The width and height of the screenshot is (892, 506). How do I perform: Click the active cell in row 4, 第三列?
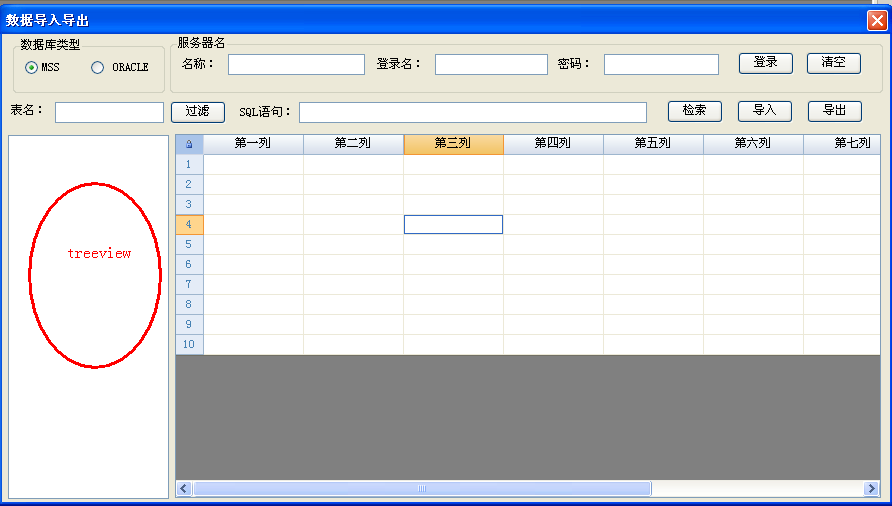(453, 224)
